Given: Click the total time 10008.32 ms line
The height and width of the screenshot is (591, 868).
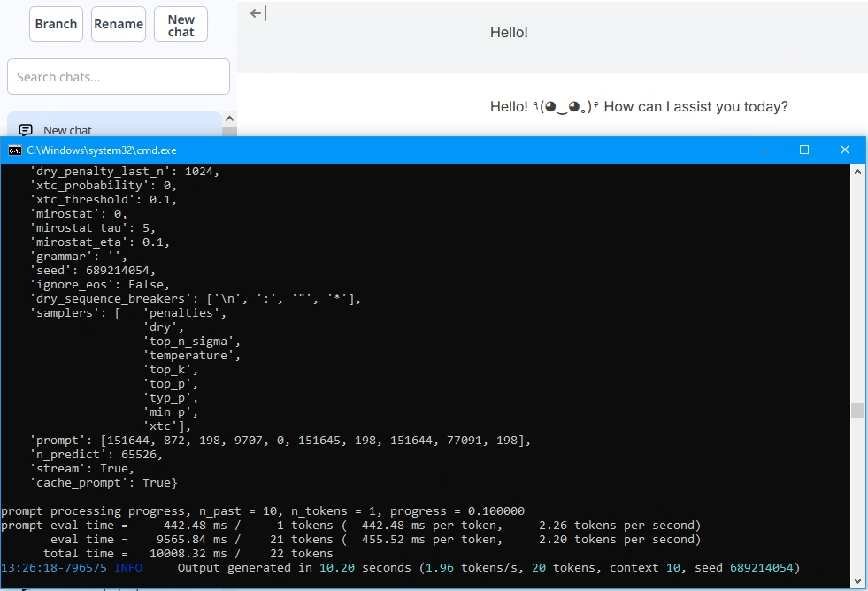Looking at the screenshot, I should [x=188, y=554].
